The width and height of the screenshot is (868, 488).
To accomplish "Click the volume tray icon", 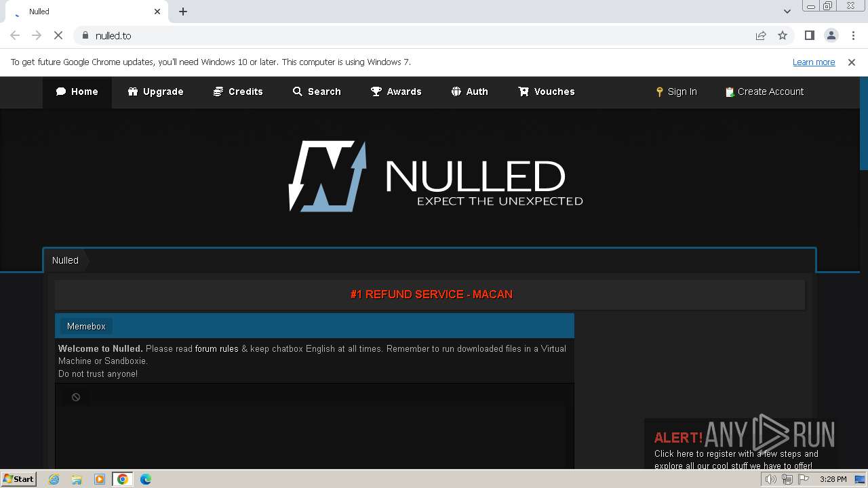I will 771,479.
